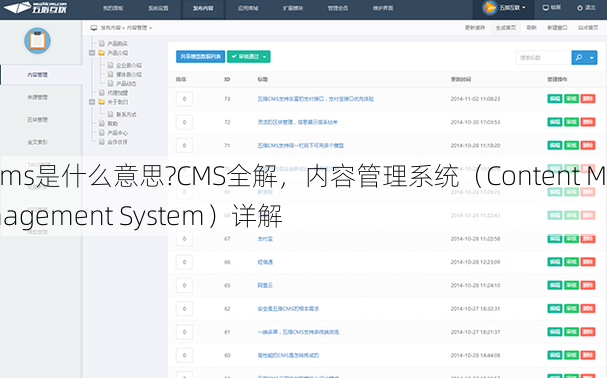
Task: Open the article title link of ID 62
Action: (x=288, y=309)
